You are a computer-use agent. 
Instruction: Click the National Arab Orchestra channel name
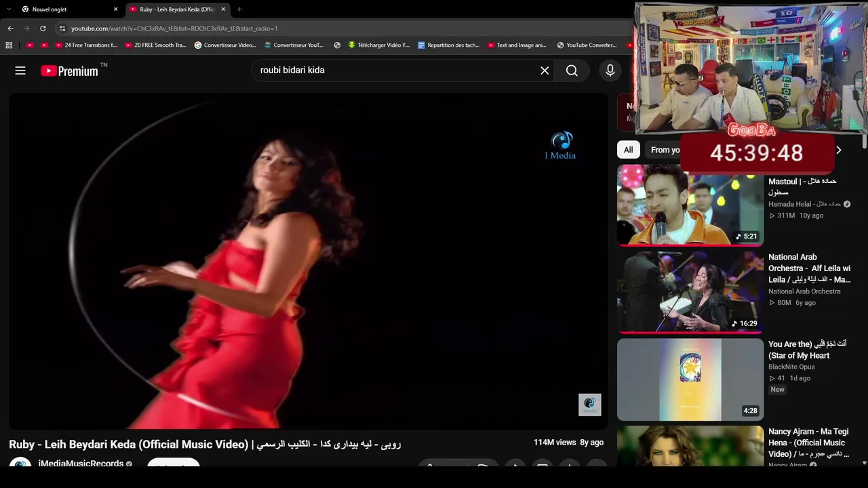(804, 291)
